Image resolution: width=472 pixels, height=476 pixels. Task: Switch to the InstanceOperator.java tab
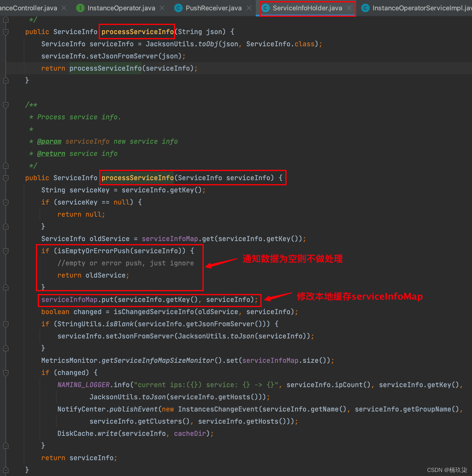[x=121, y=8]
